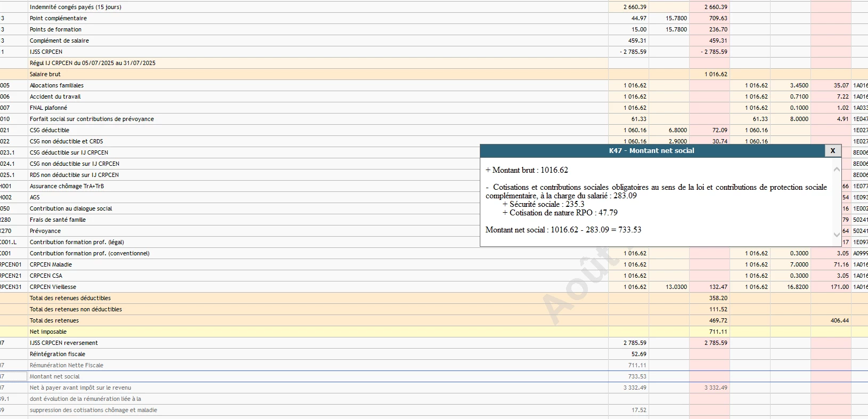The height and width of the screenshot is (419, 868).
Task: Select 'Frais de santé famille' line
Action: (58, 220)
